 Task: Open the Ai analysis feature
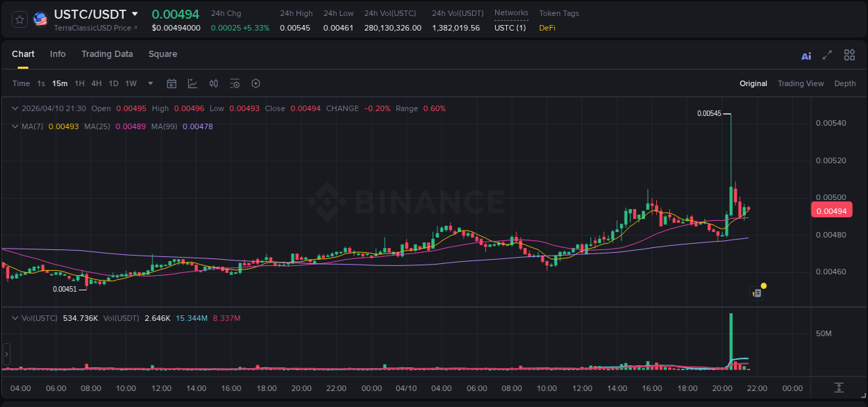point(806,55)
